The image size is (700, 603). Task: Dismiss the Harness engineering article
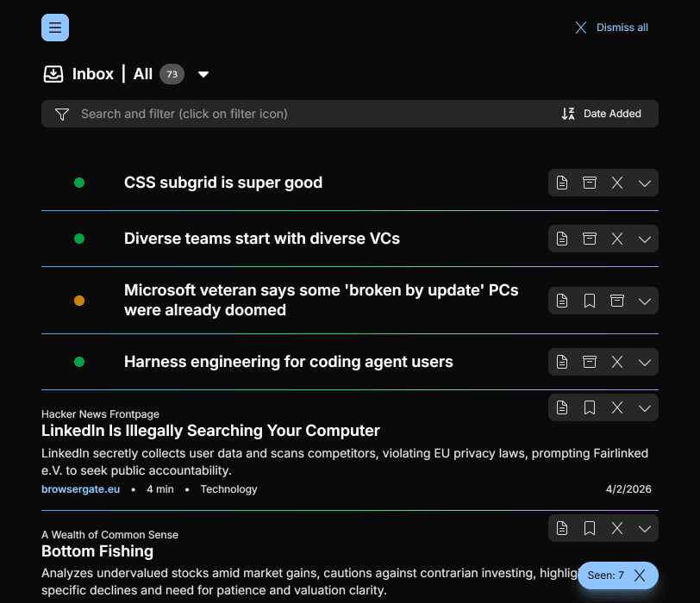pyautogui.click(x=617, y=362)
